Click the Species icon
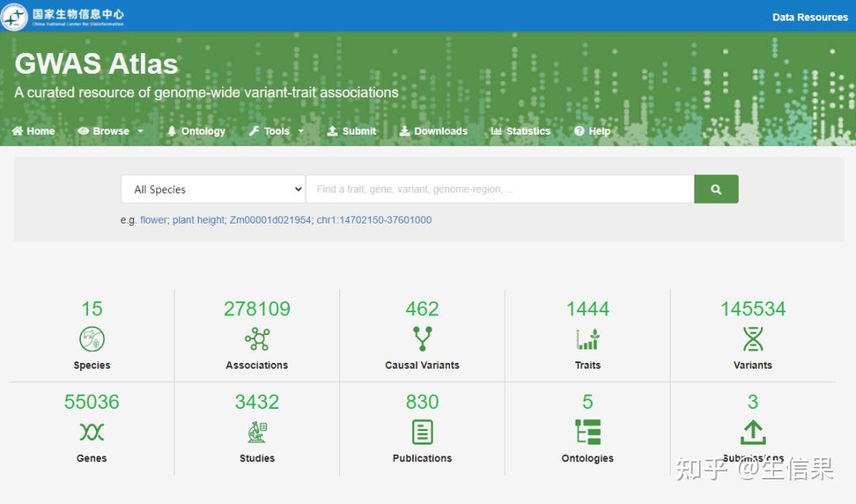Image resolution: width=856 pixels, height=504 pixels. pyautogui.click(x=92, y=339)
